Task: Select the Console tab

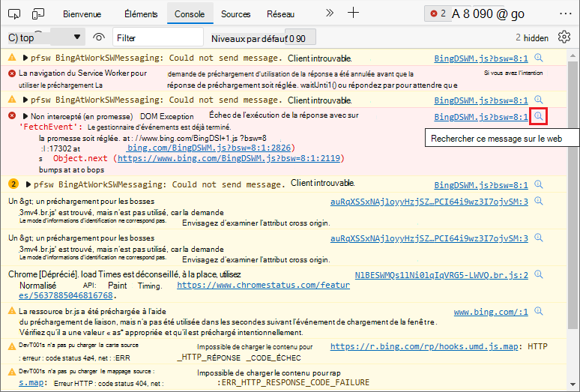Action: click(x=190, y=14)
